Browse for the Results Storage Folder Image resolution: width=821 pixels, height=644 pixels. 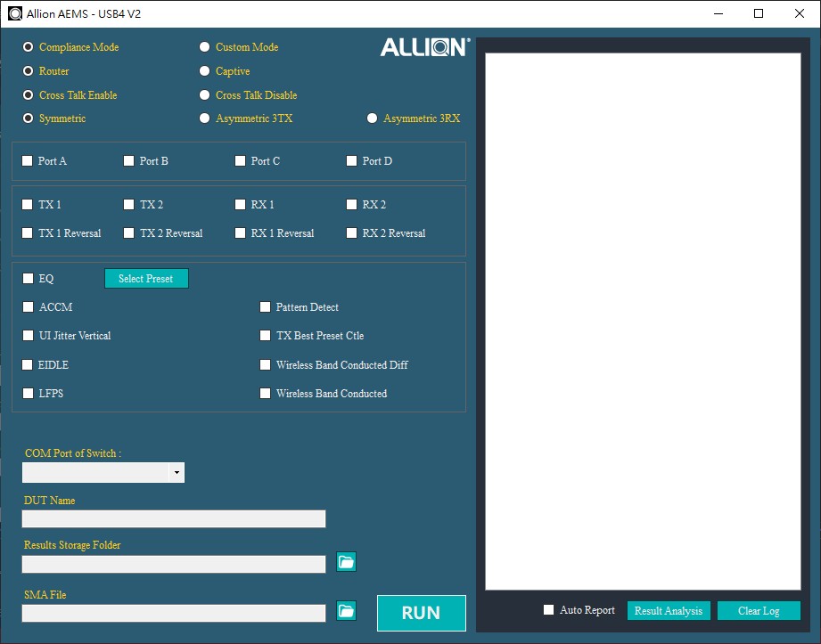(346, 562)
